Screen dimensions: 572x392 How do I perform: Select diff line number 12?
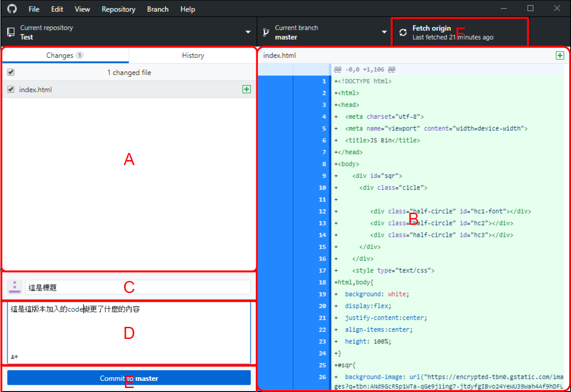(322, 211)
